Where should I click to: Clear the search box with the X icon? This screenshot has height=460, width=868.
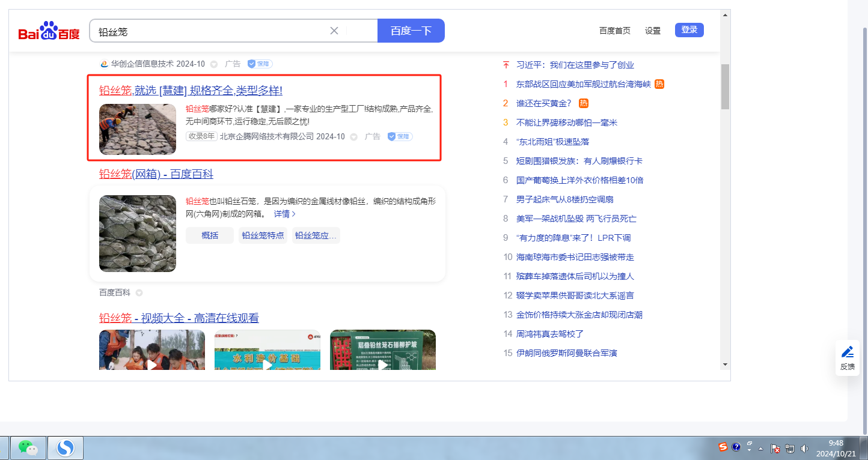[x=334, y=31]
